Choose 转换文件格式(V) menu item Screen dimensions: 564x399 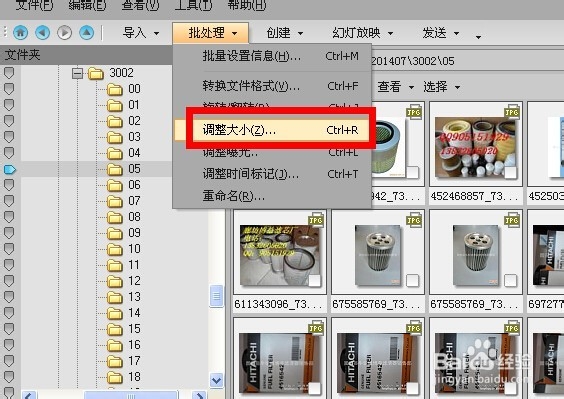(x=272, y=86)
